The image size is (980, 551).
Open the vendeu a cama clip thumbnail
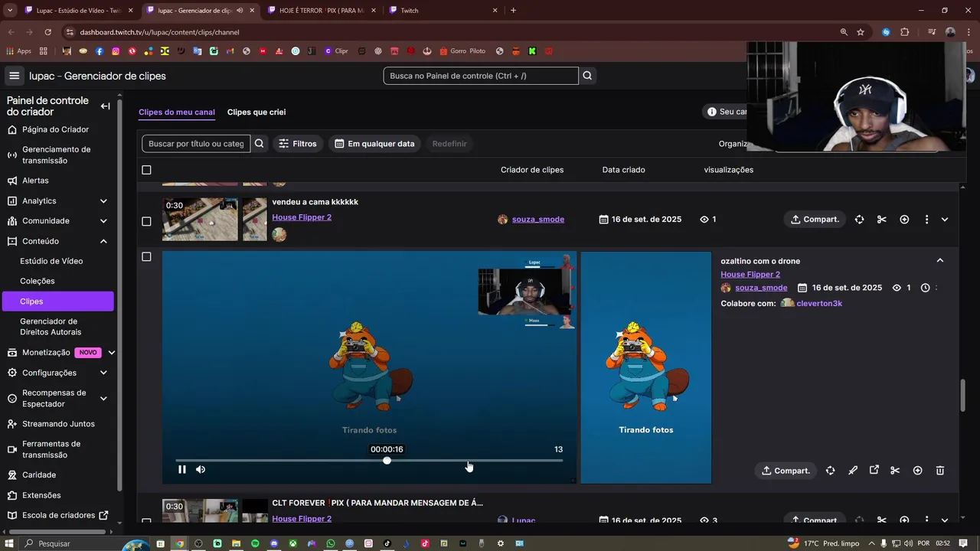pos(200,220)
